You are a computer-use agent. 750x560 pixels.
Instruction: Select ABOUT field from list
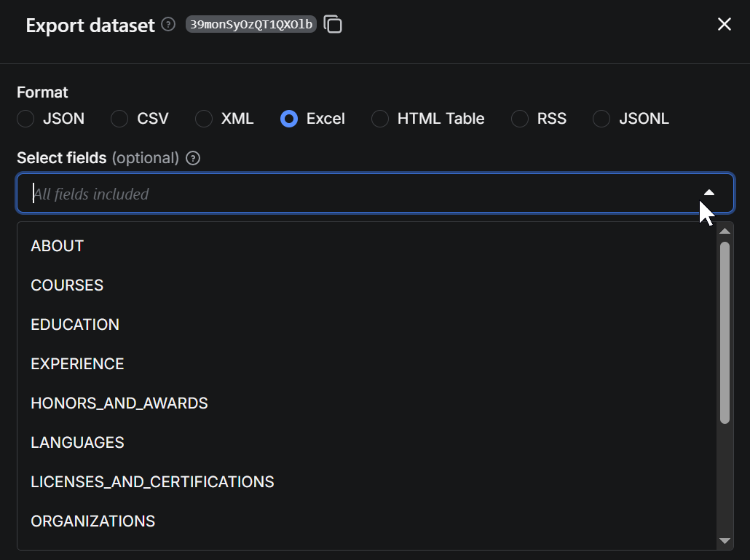tap(58, 246)
